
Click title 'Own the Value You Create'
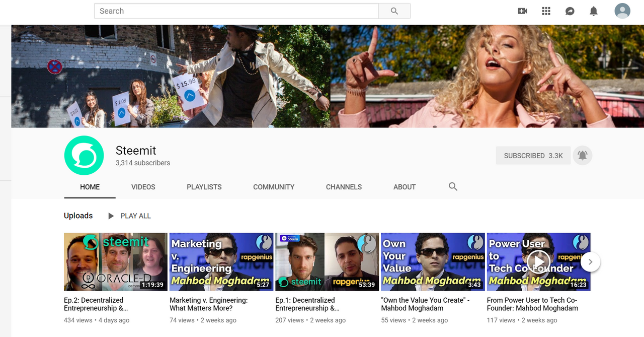[x=425, y=304]
